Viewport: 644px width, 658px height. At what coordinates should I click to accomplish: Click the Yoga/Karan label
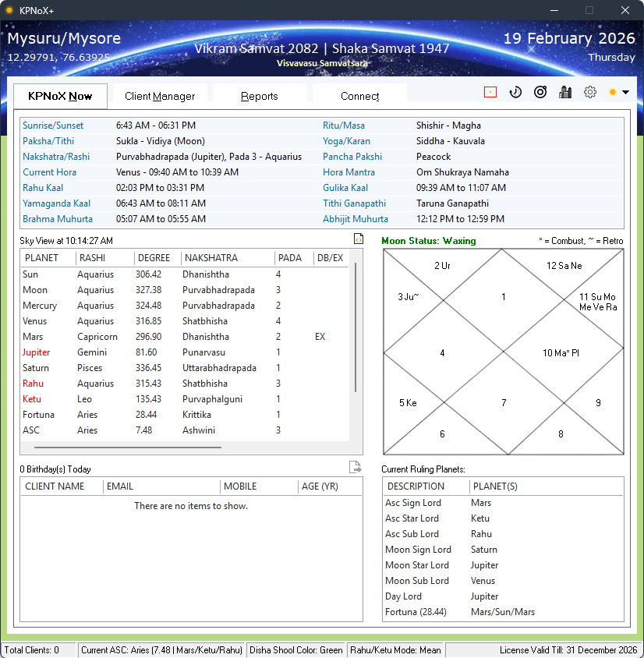point(346,141)
